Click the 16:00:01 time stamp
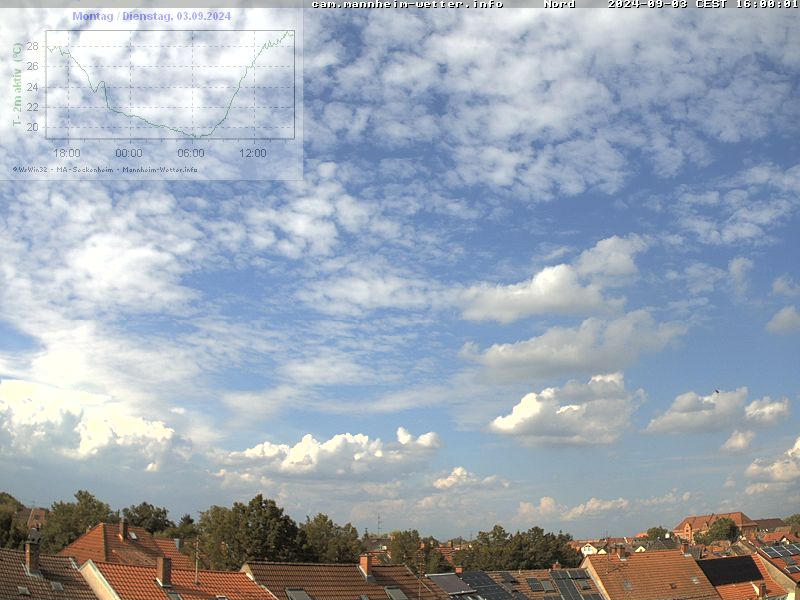800x600 pixels. point(765,4)
